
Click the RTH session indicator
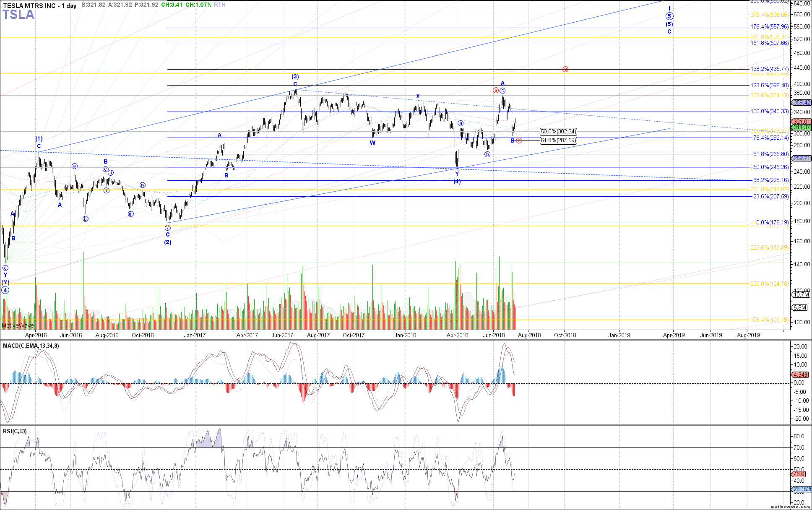point(219,5)
